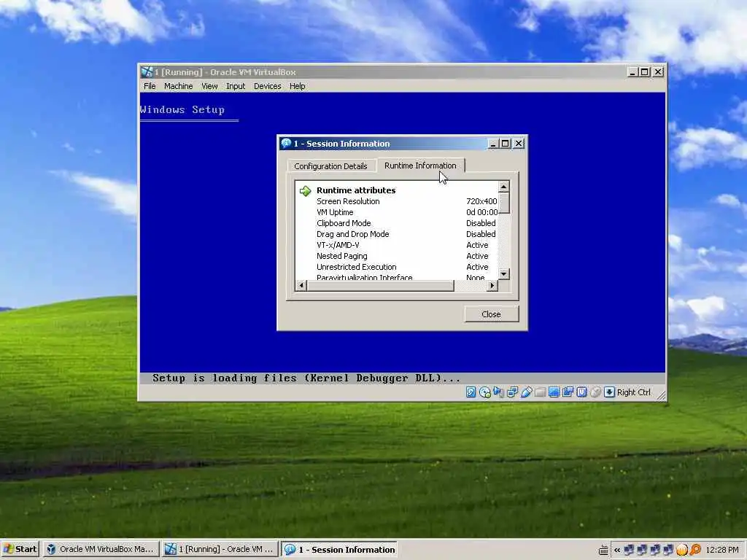This screenshot has height=560, width=747.
Task: Maximize the VirtualBox VM window
Action: (x=644, y=72)
